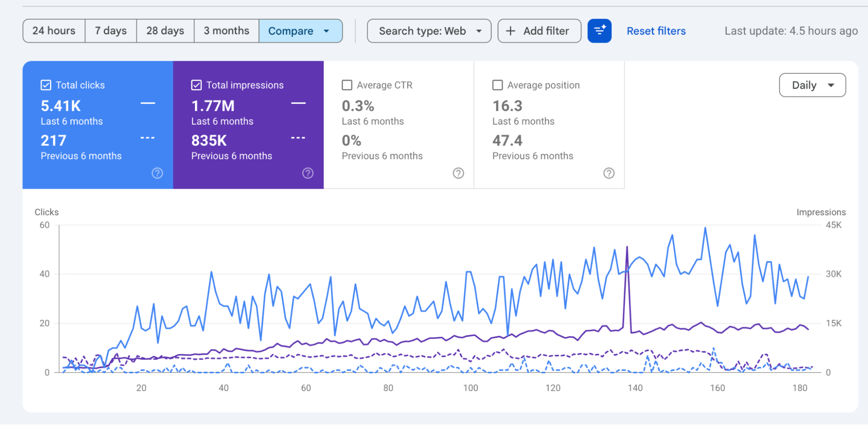Click dashed line legend on Total impressions card
868x425 pixels.
tap(298, 138)
